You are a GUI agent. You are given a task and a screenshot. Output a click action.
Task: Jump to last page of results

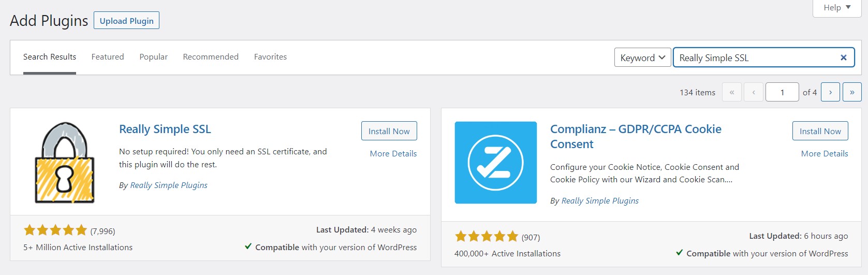coord(852,92)
